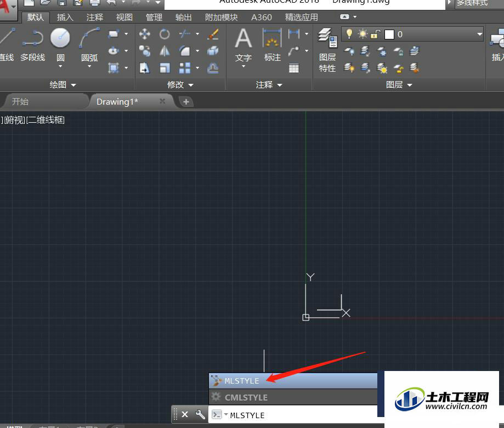Expand the Modify (修改) panel

(180, 85)
